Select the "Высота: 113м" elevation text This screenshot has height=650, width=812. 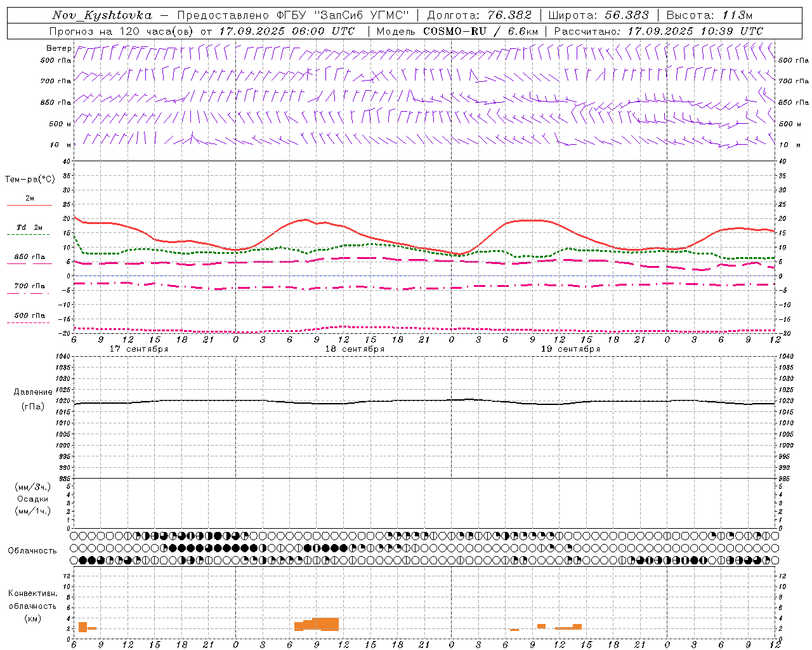pos(709,15)
